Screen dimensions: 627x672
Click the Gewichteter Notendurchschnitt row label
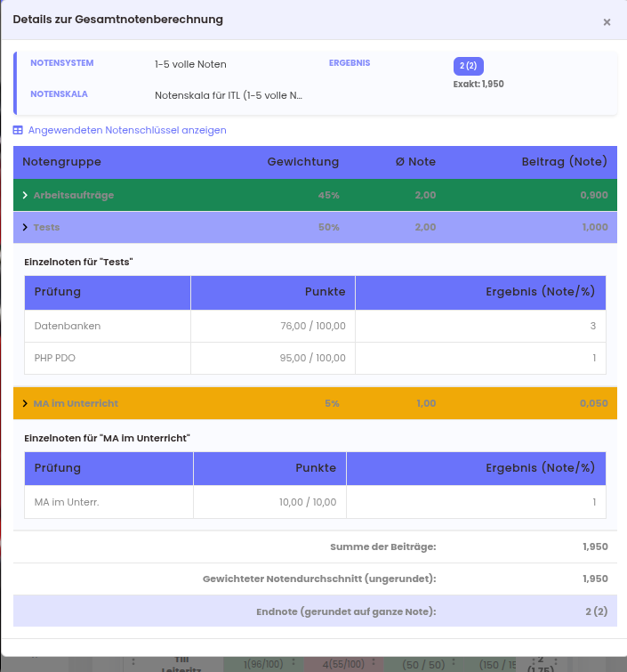pos(319,579)
